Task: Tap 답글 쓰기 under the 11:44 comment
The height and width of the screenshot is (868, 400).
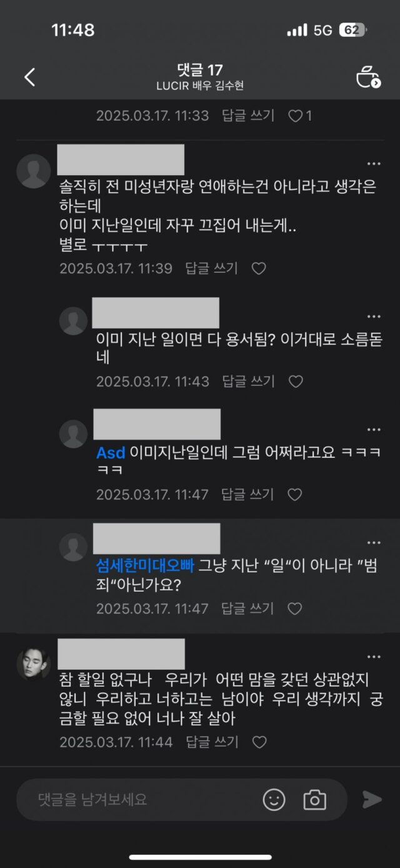Action: point(212,742)
